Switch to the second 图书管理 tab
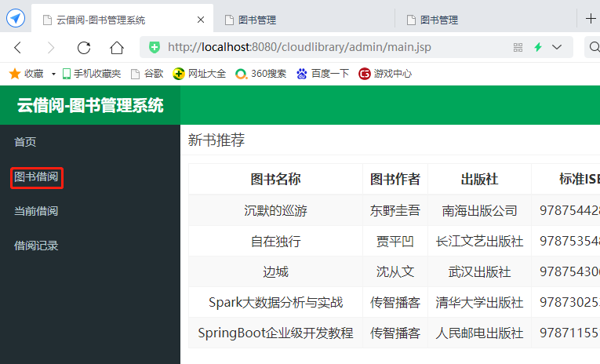The image size is (600, 364). click(x=304, y=20)
